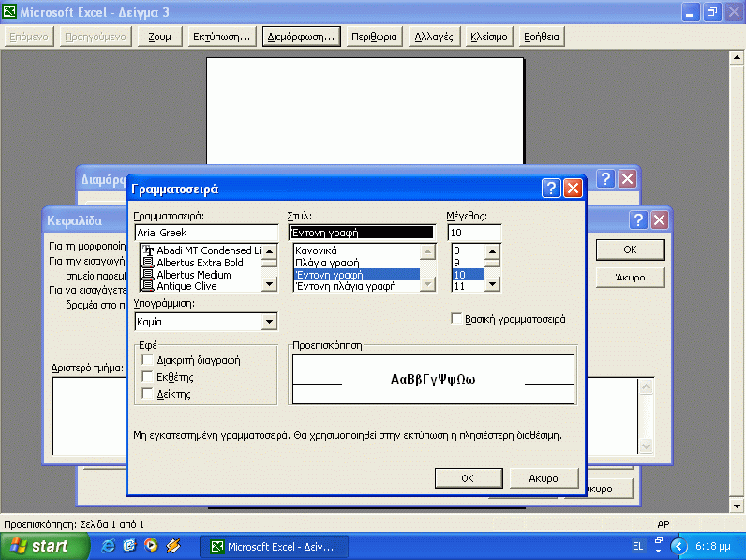The image size is (746, 560).
Task: Click size list scroll down arrow
Action: pyautogui.click(x=493, y=284)
